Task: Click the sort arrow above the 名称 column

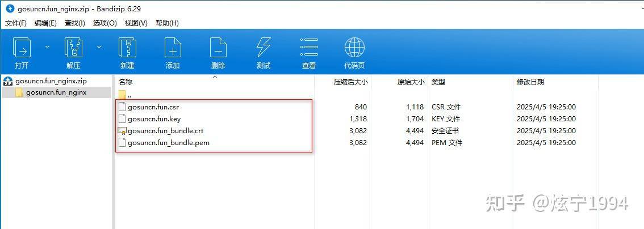Action: [215, 76]
